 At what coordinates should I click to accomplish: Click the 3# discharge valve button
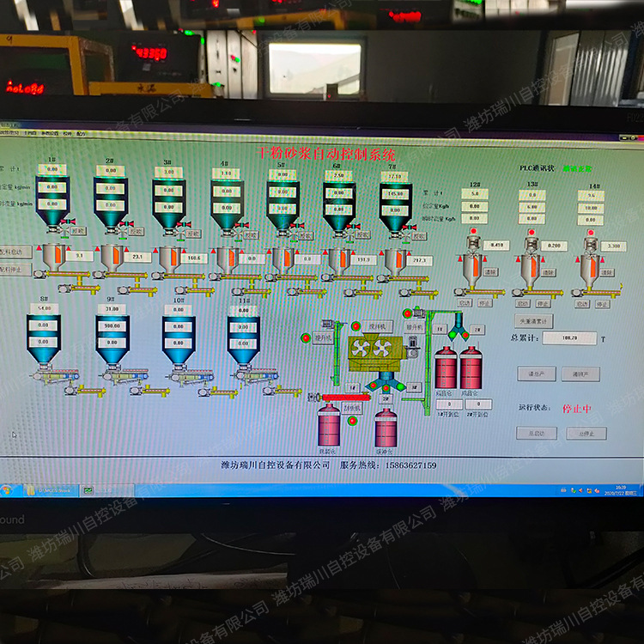[x=414, y=387]
